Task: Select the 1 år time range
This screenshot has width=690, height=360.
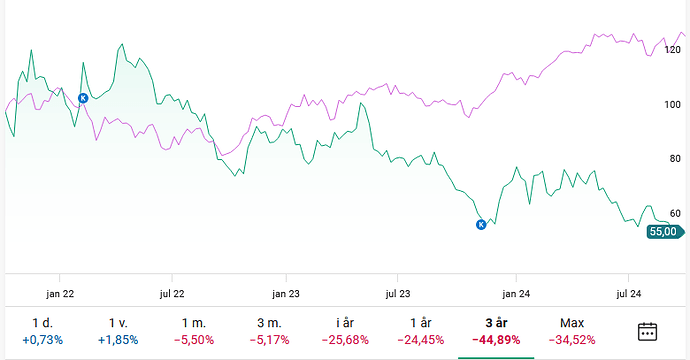Action: pos(421,331)
